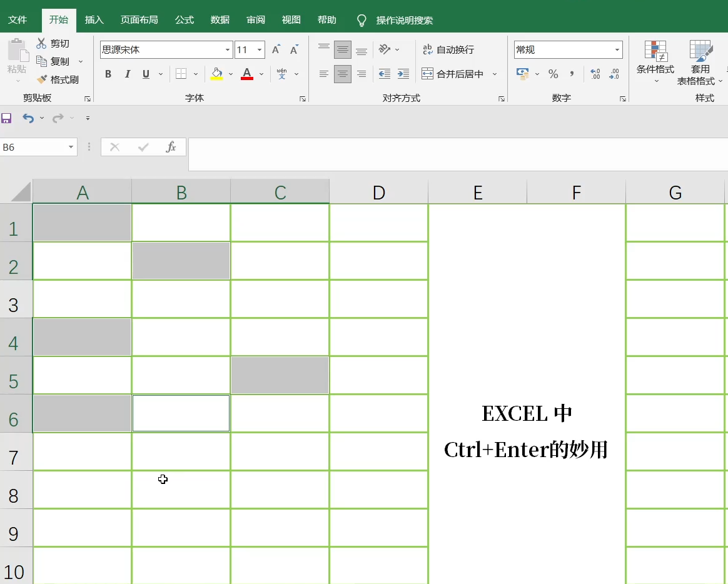Expand Merge & Center dropdown arrow
The width and height of the screenshot is (728, 584).
point(495,74)
